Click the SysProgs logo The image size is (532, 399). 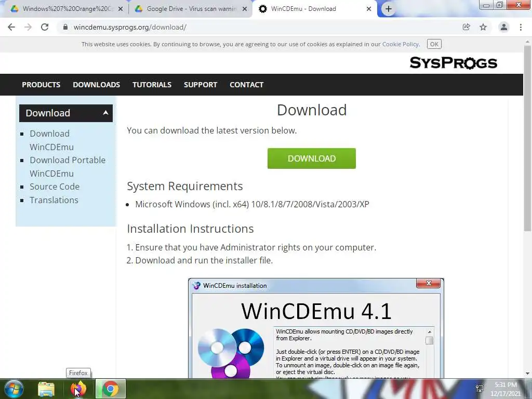click(453, 63)
